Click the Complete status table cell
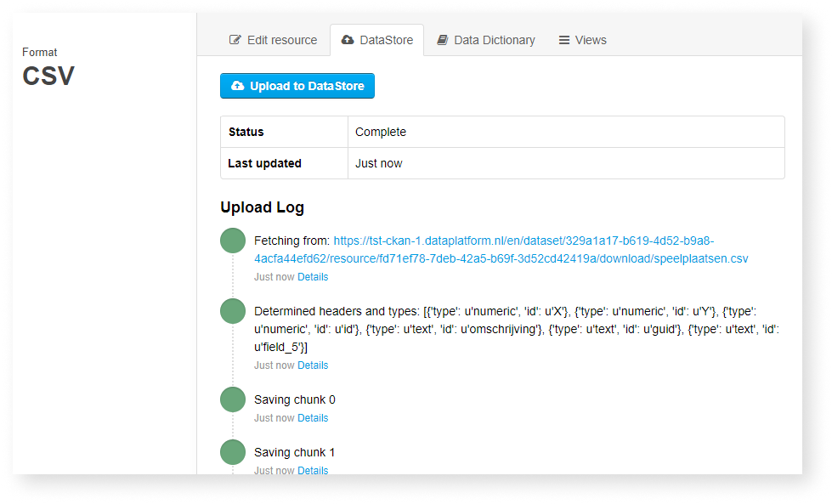This screenshot has width=832, height=504. tap(566, 132)
